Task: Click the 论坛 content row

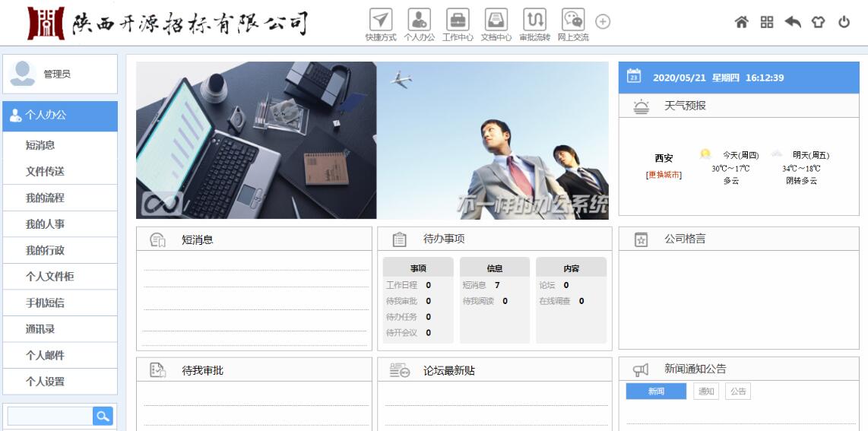Action: pos(554,286)
